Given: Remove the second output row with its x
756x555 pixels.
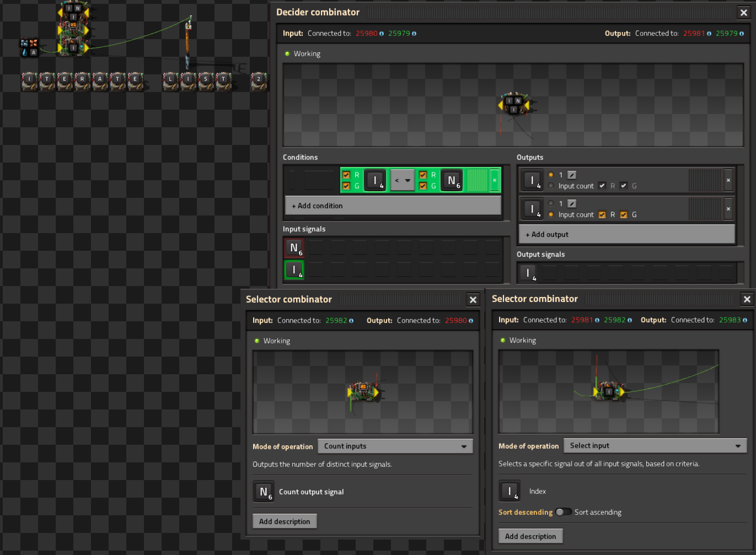Looking at the screenshot, I should click(728, 209).
